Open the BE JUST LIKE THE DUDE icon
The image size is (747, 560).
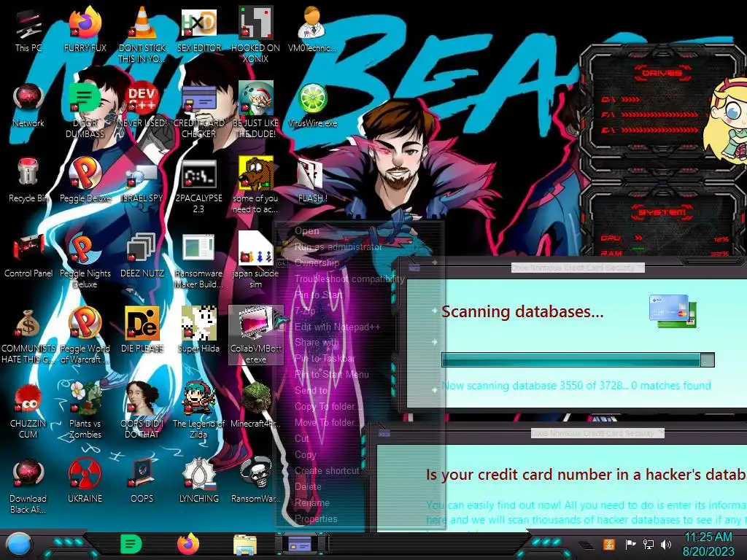click(255, 109)
